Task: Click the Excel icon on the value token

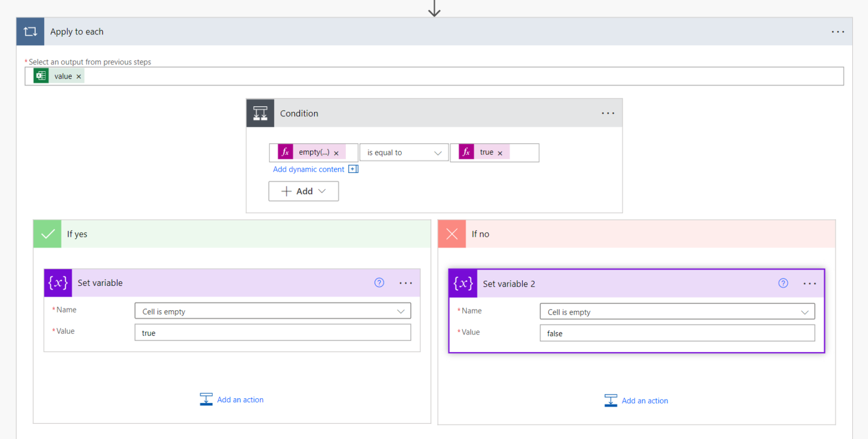Action: click(40, 75)
